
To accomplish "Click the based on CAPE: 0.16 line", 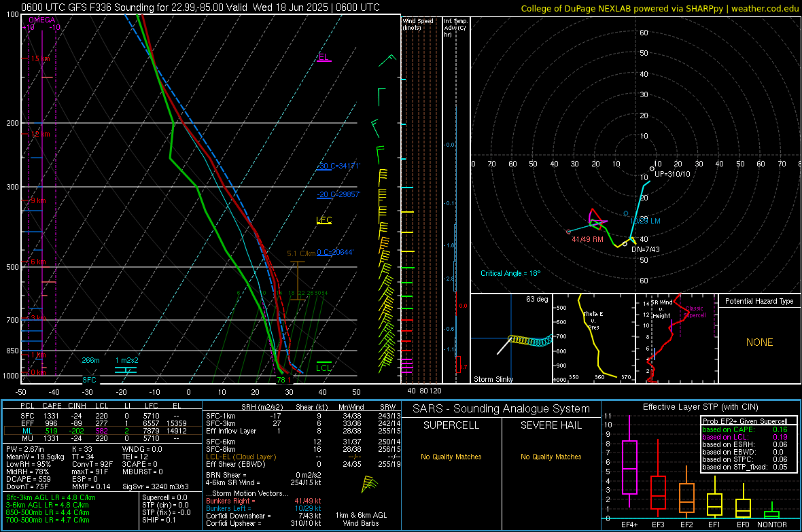I will [x=745, y=429].
